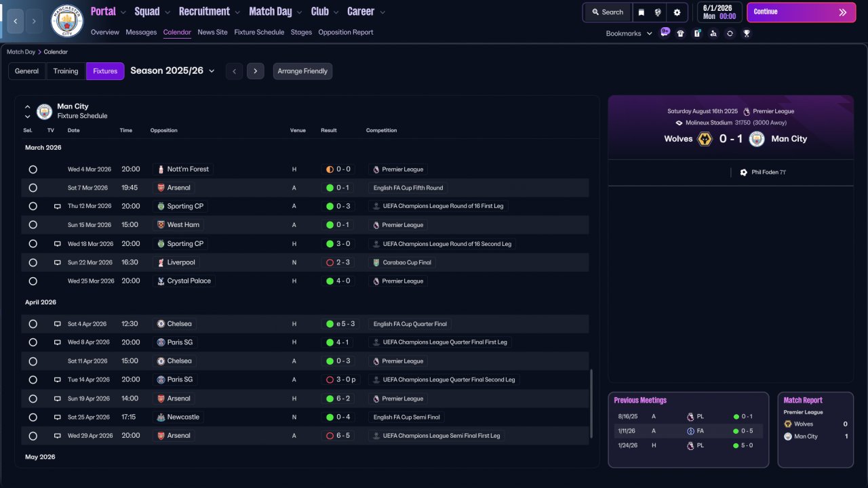Image resolution: width=868 pixels, height=488 pixels.
Task: Select the Liverpool Carabao Cup Final radio button
Action: click(33, 262)
